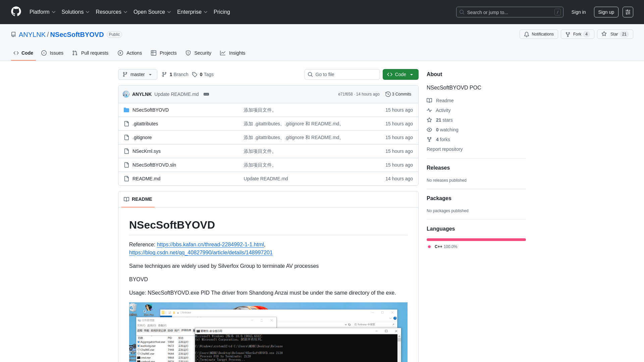
Task: Click Report repository
Action: [x=444, y=149]
